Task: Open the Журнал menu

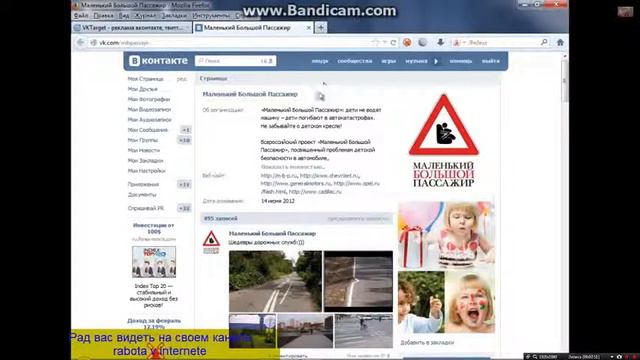Action: point(145,16)
